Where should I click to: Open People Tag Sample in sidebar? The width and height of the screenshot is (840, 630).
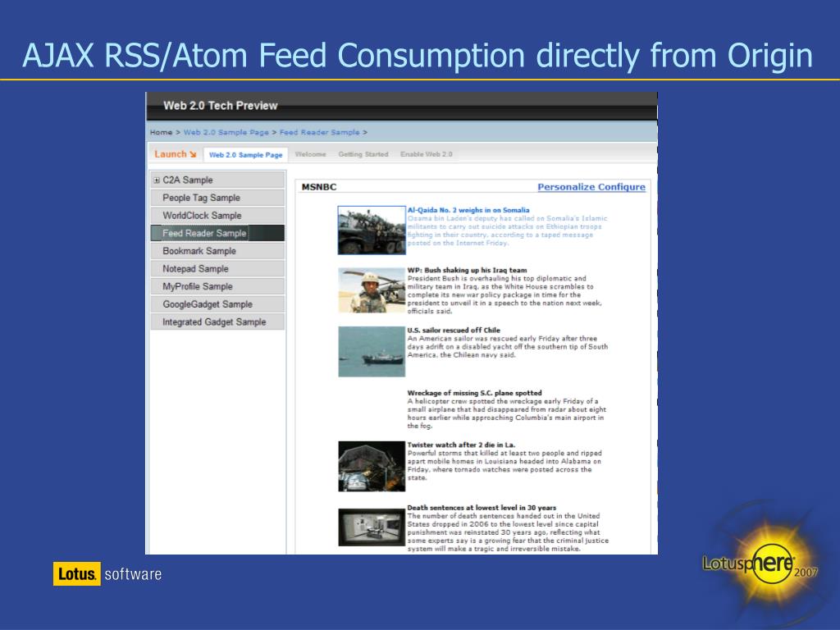(x=217, y=198)
